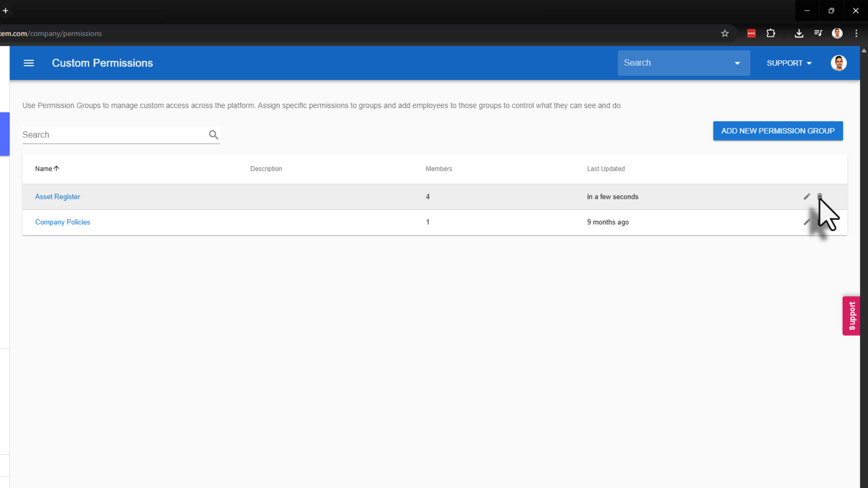Open a new browser tab
868x488 pixels.
[5, 11]
